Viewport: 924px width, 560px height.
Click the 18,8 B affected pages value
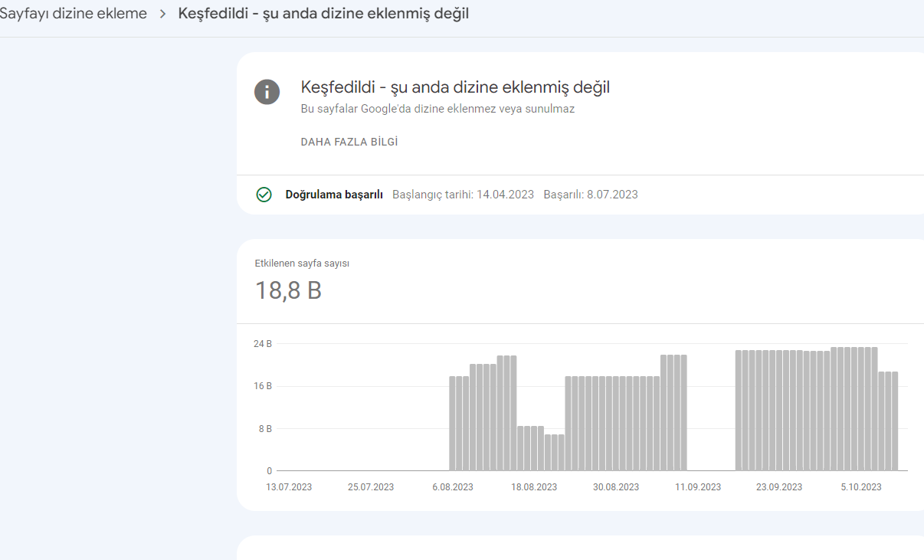tap(288, 291)
